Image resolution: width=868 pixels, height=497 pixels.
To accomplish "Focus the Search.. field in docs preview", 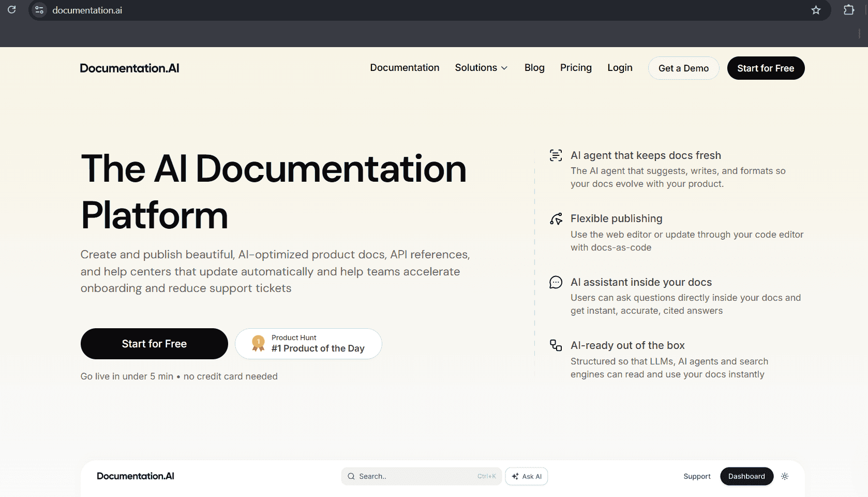I will 421,476.
